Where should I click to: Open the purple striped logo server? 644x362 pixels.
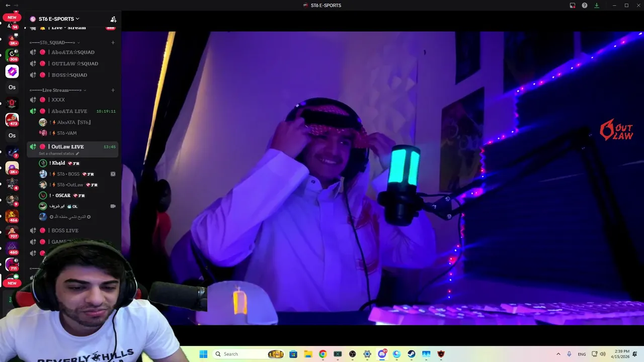coord(12,71)
